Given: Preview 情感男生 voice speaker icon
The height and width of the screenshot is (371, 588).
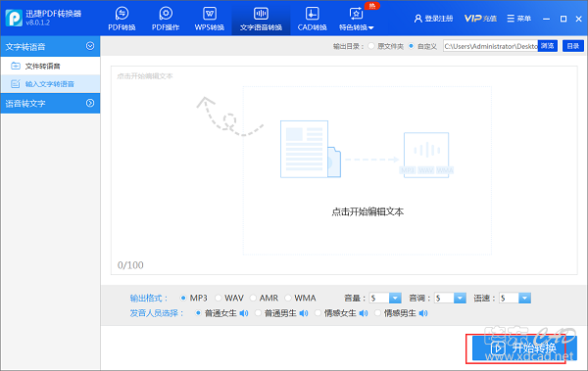Looking at the screenshot, I should point(423,313).
